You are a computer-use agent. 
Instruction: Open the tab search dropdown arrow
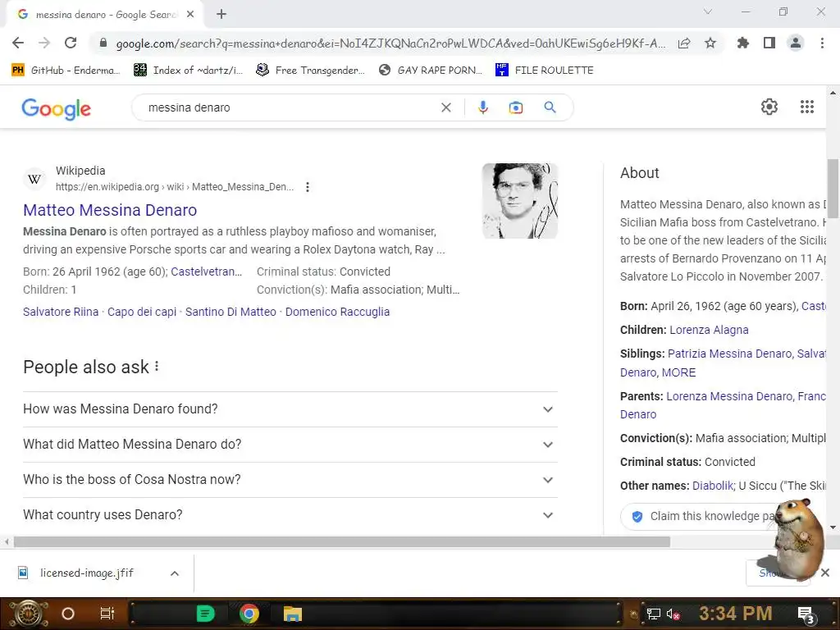(x=708, y=11)
